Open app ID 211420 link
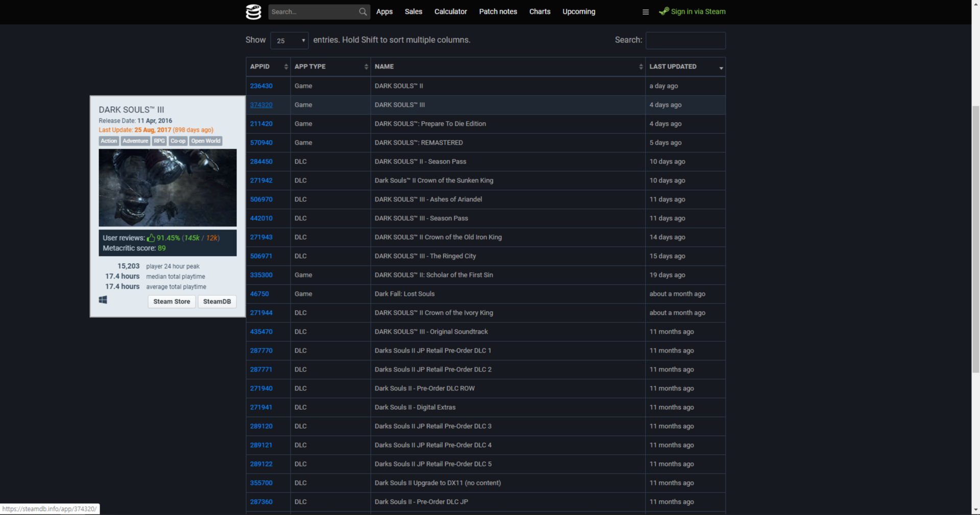 [261, 124]
